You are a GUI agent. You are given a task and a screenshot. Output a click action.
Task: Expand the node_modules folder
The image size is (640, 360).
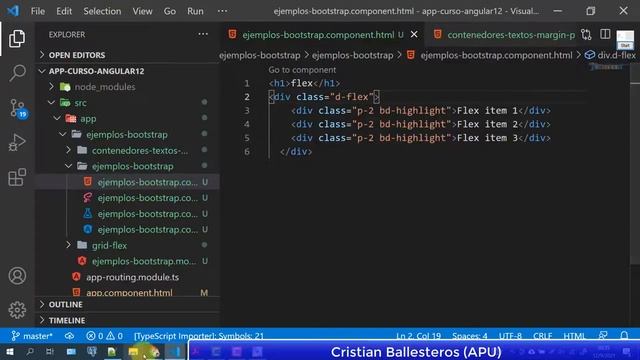pos(104,87)
